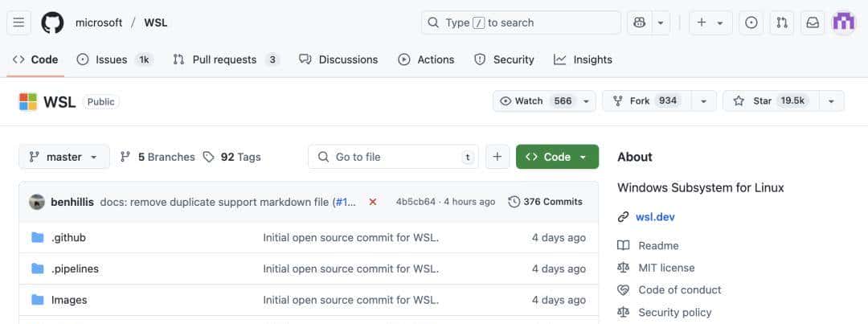Click the add file plus button

click(x=497, y=157)
